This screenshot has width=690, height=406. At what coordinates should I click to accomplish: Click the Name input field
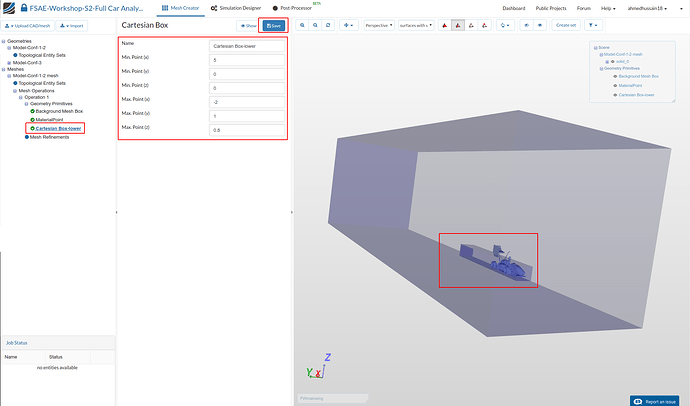[x=248, y=45]
